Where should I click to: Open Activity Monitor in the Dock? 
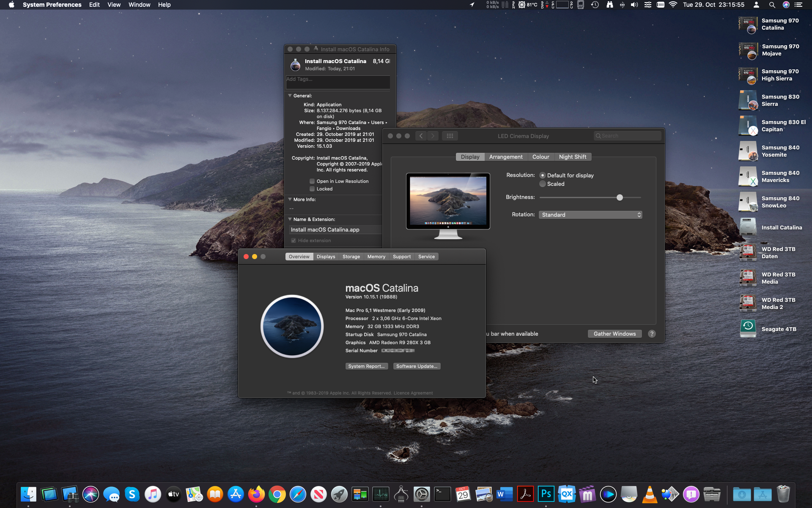pos(381,494)
